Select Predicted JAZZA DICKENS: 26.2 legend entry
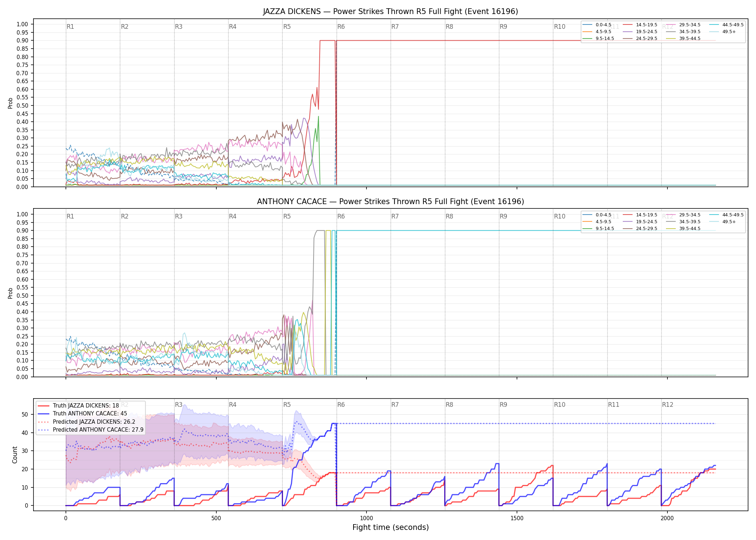This screenshot has width=756, height=540. point(86,422)
